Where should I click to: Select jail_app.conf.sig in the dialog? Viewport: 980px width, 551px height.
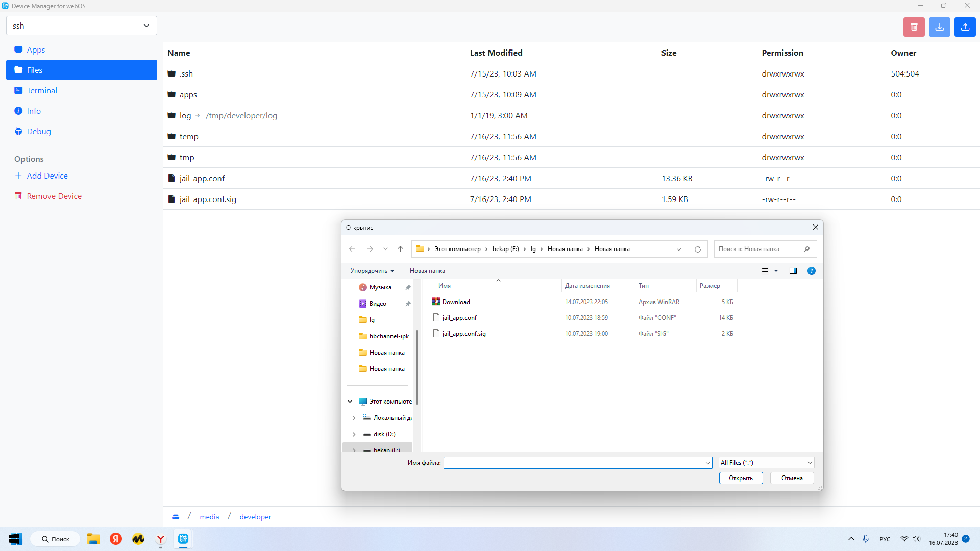[x=464, y=334]
